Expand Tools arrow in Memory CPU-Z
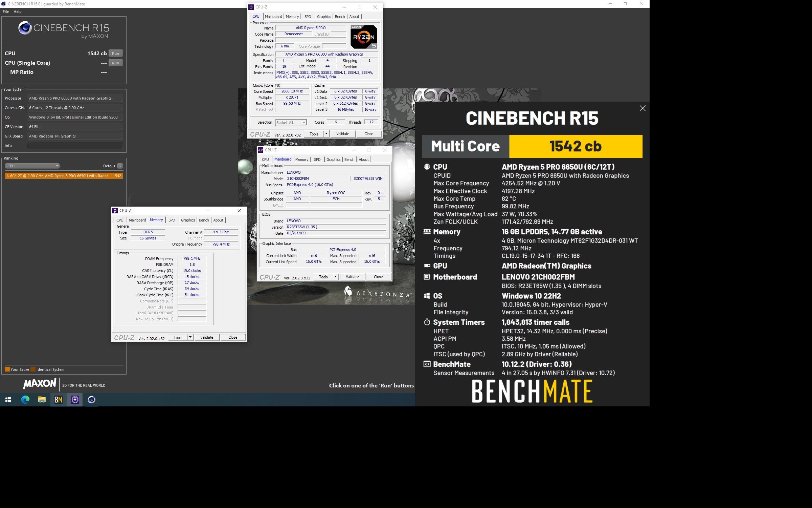Viewport: 812px width, 508px height. (x=190, y=338)
